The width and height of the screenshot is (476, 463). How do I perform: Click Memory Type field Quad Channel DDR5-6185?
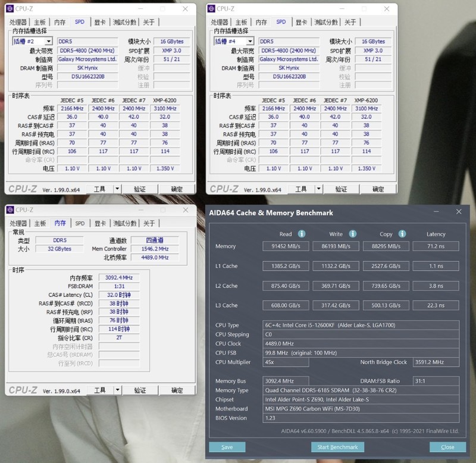pos(361,390)
